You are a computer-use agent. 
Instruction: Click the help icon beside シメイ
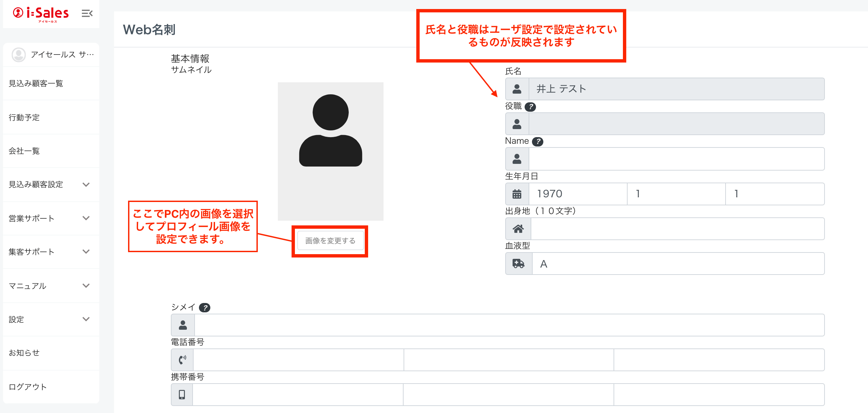(205, 307)
